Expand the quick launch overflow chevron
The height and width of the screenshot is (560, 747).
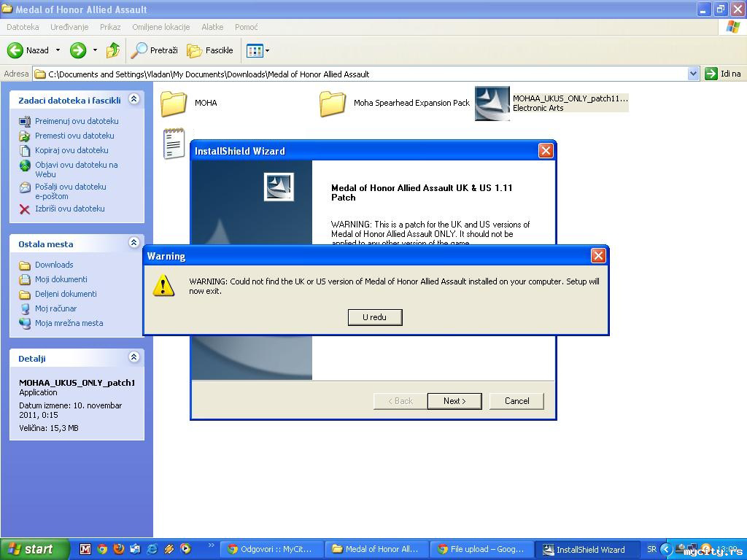tap(211, 545)
